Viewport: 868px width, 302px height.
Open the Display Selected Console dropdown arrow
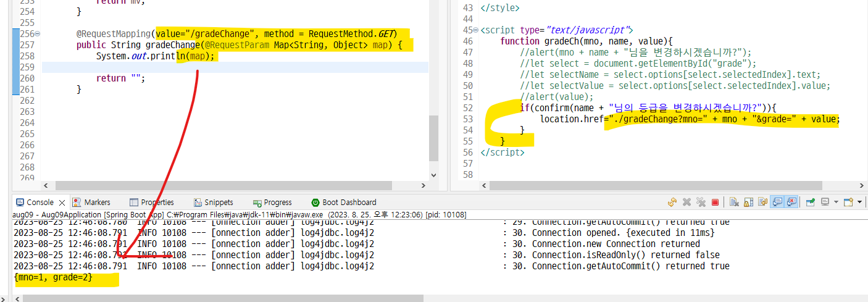click(x=836, y=202)
